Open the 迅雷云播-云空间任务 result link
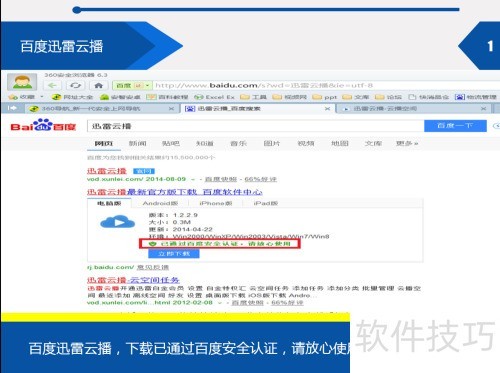This screenshot has width=500, height=373. pyautogui.click(x=133, y=280)
